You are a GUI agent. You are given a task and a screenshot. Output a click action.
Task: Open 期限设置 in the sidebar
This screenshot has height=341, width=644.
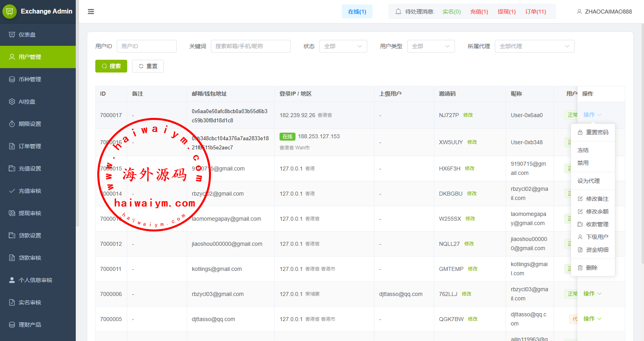pos(30,124)
